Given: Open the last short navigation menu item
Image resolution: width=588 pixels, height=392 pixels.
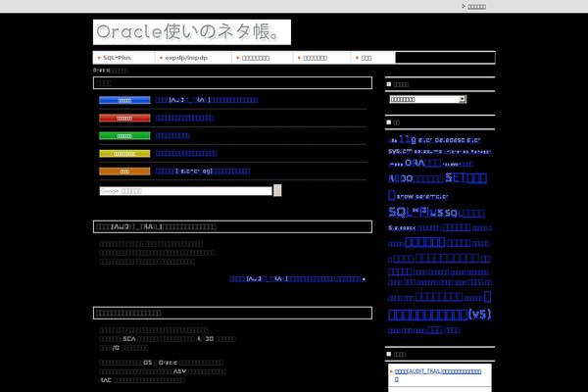Looking at the screenshot, I should (x=373, y=58).
